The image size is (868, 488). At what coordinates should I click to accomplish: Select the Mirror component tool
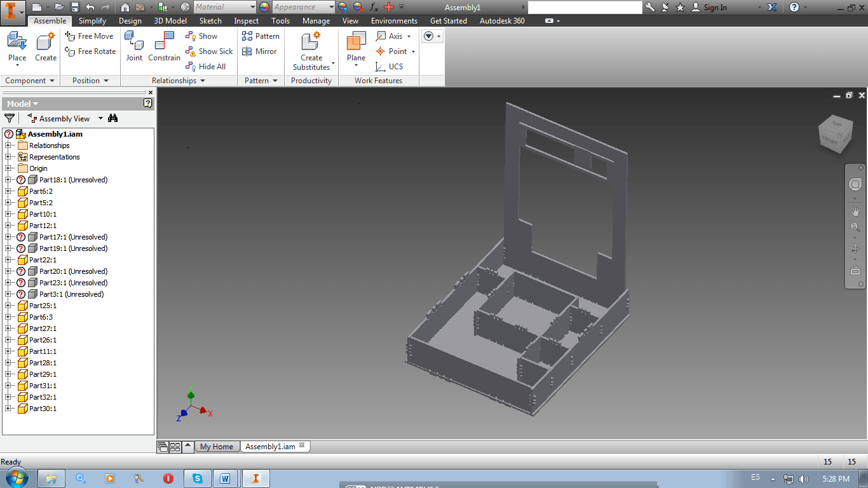point(259,51)
